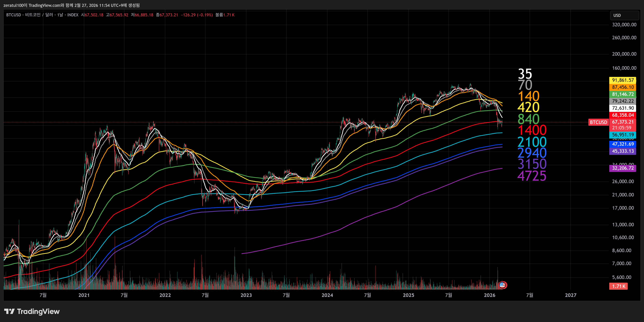
Task: Click the 2026 label on time axis
Action: click(x=490, y=295)
